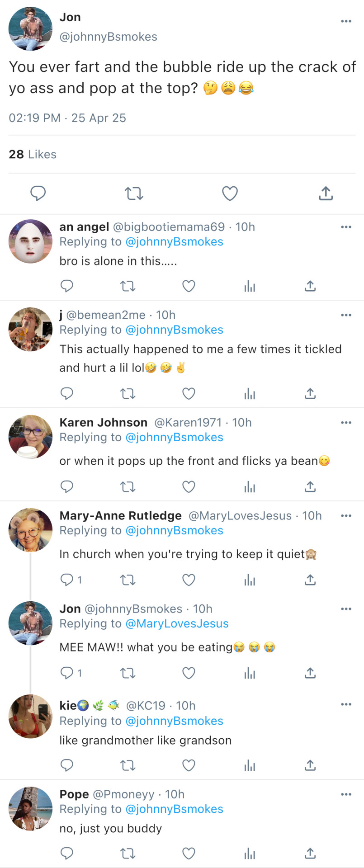Open the @MaryLovesJesus mention link
The width and height of the screenshot is (364, 868).
pos(177,624)
